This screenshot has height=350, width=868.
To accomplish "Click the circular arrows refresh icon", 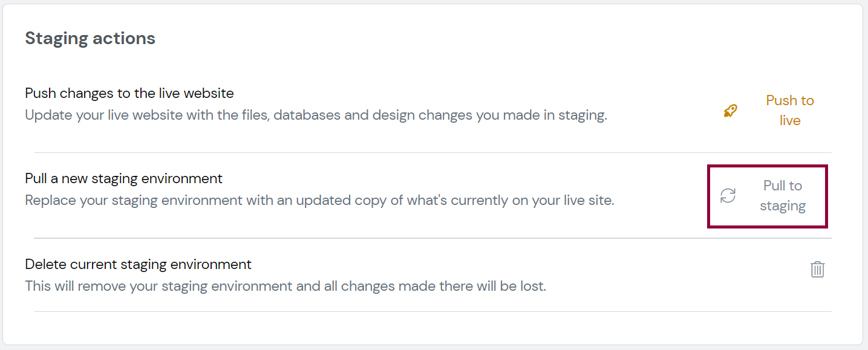I will click(x=728, y=196).
